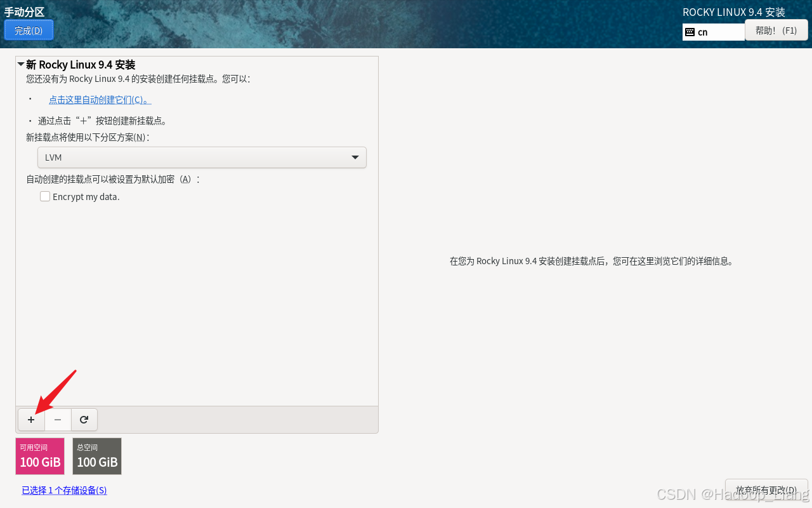
Task: Click the 您还没有为 Rocky Linux 9.4 description line
Action: 138,79
